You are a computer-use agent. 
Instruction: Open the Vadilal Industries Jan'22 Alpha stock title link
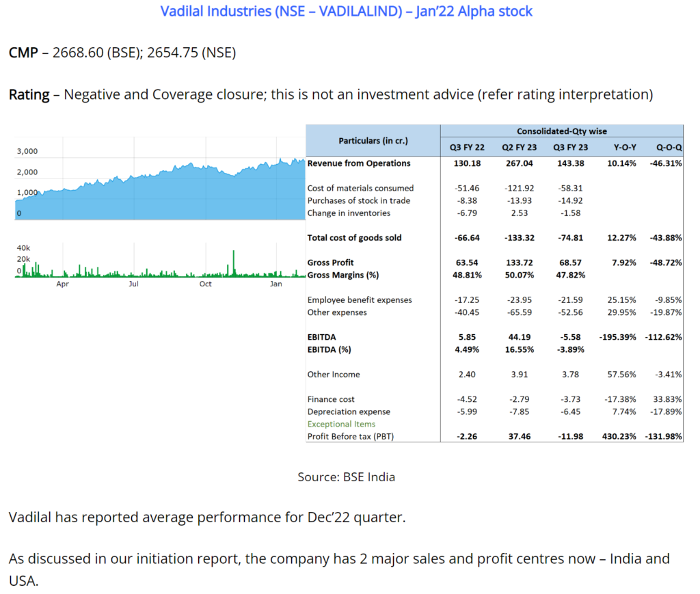point(346,11)
